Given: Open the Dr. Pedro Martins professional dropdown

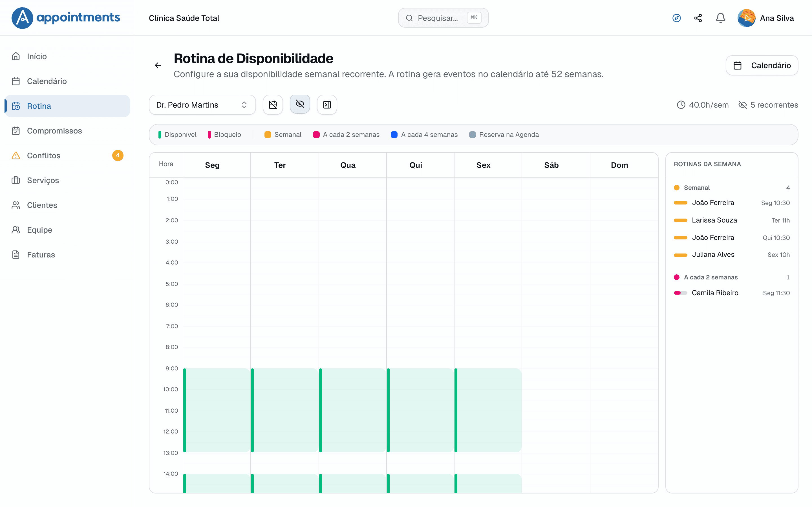Looking at the screenshot, I should [202, 105].
